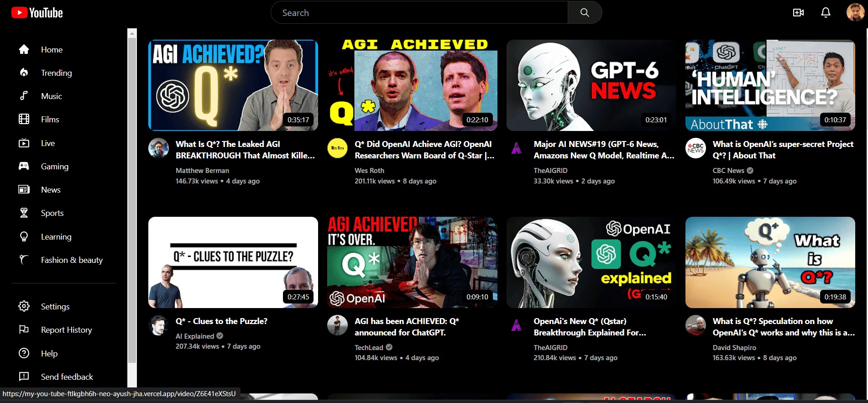Select Gaming in the sidebar menu
This screenshot has height=403, width=868.
click(55, 166)
